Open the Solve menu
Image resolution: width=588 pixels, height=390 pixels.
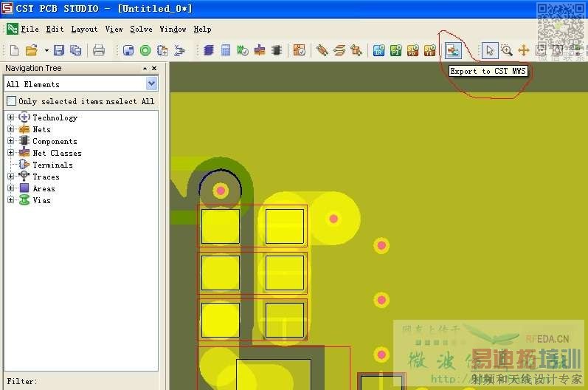pyautogui.click(x=141, y=29)
